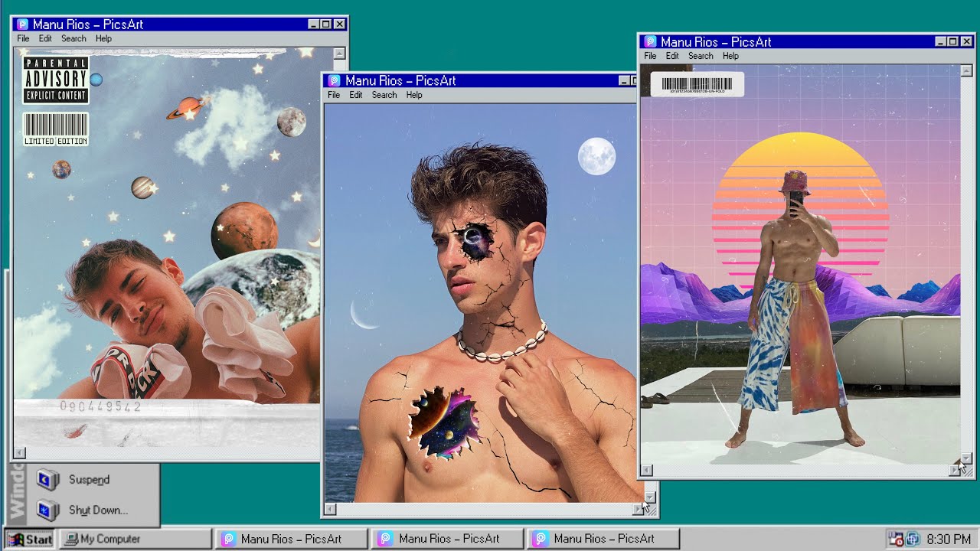The height and width of the screenshot is (551, 980).
Task: Click the 8:30 PM clock in the tray
Action: 949,540
